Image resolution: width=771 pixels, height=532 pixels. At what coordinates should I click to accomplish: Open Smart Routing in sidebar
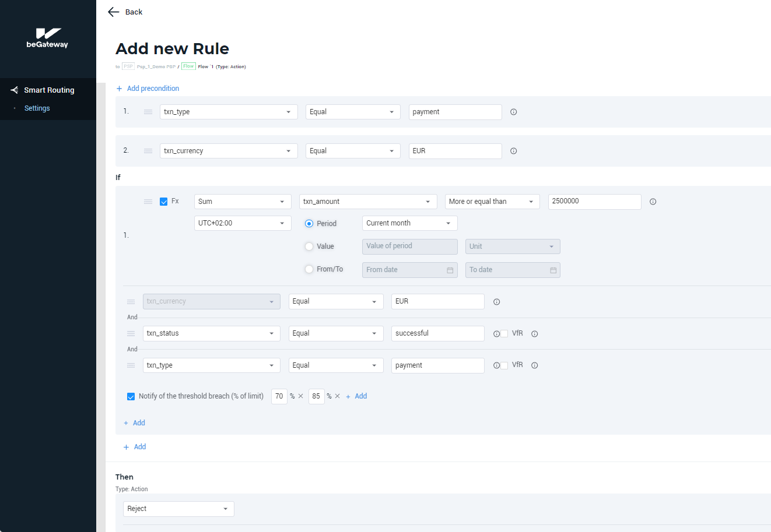[x=48, y=90]
